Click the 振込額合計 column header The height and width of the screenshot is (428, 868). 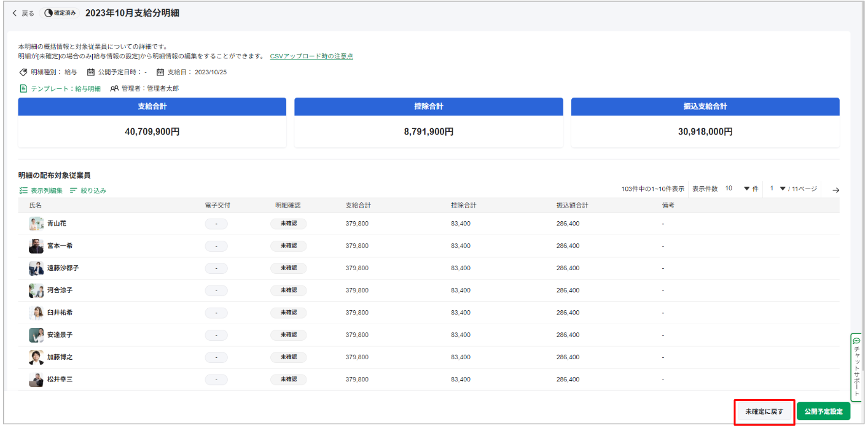[x=572, y=206]
